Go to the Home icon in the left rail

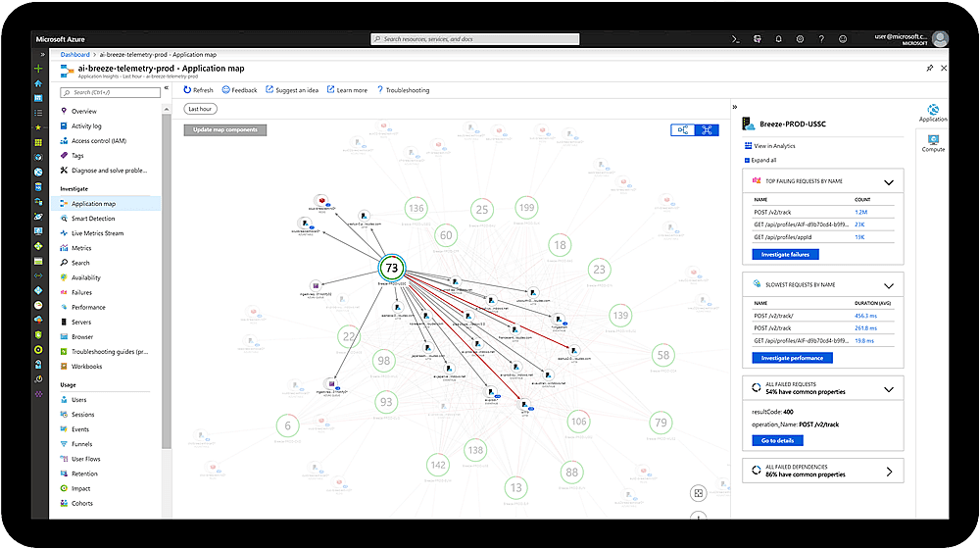point(38,83)
